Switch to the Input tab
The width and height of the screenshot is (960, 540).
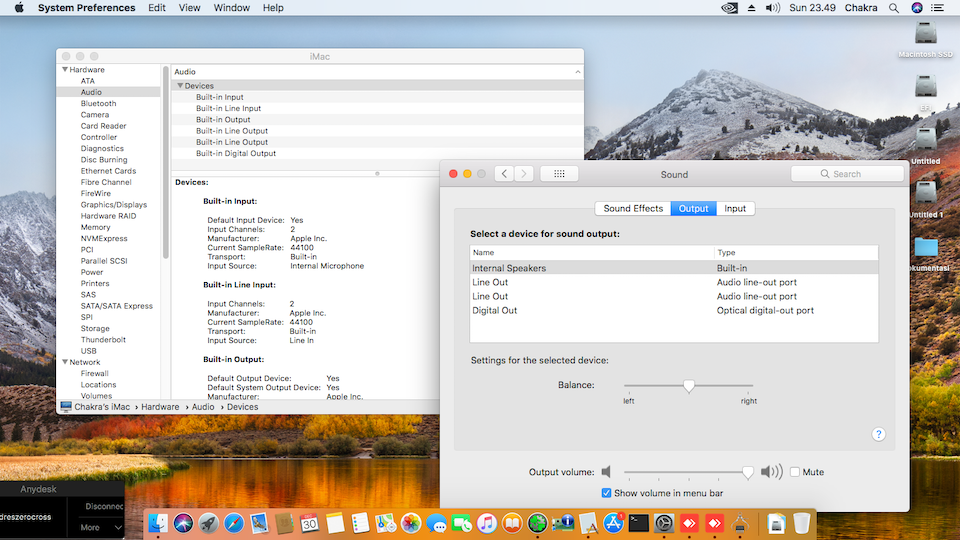pos(735,208)
